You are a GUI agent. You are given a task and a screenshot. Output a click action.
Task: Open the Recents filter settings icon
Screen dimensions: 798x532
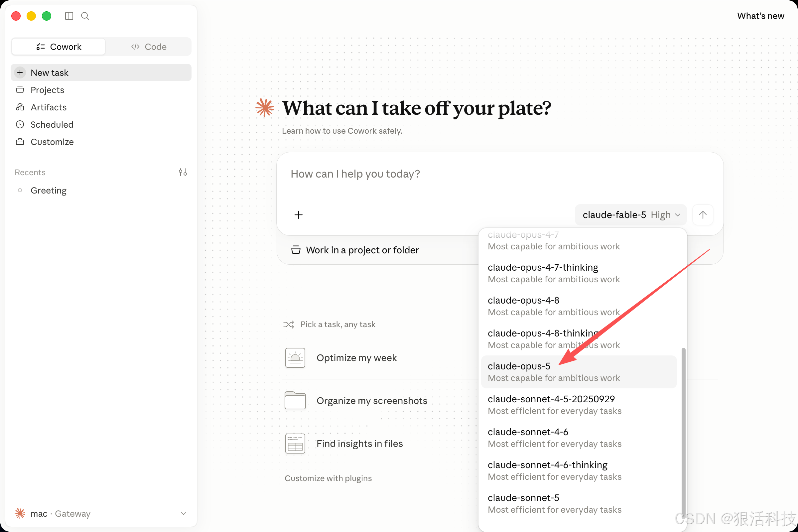[x=183, y=172]
